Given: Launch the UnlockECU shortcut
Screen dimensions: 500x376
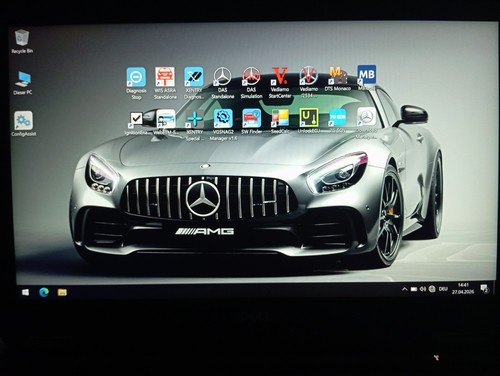Looking at the screenshot, I should 309,121.
